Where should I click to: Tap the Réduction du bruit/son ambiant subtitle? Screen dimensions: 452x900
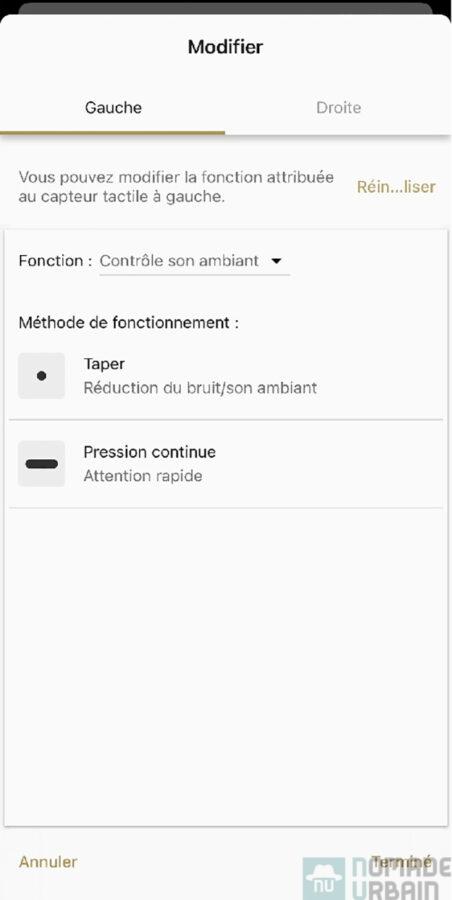click(200, 387)
